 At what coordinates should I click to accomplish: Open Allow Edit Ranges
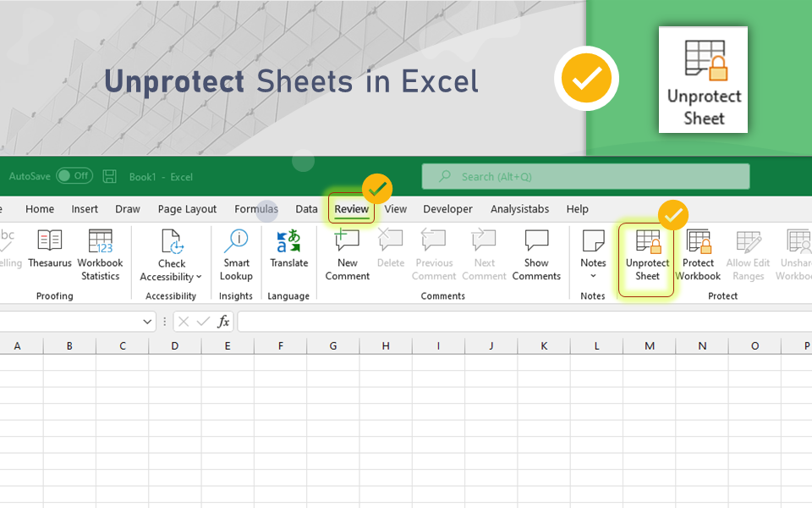pos(748,255)
